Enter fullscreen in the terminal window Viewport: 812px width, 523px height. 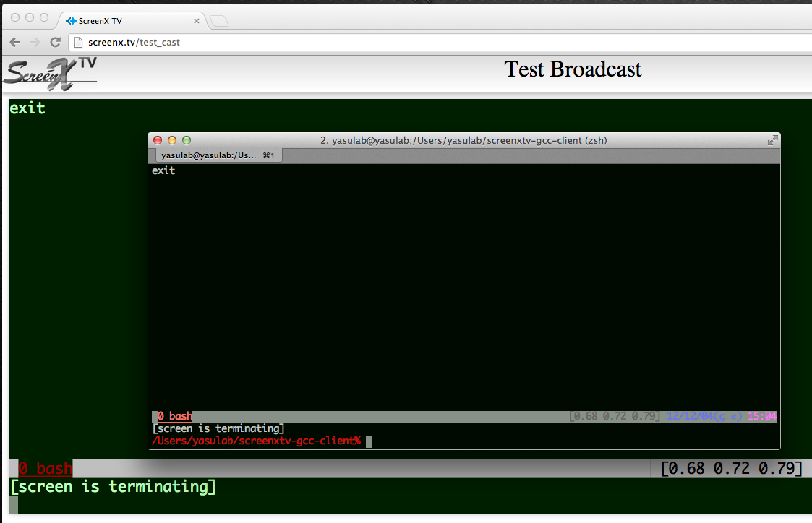point(772,140)
